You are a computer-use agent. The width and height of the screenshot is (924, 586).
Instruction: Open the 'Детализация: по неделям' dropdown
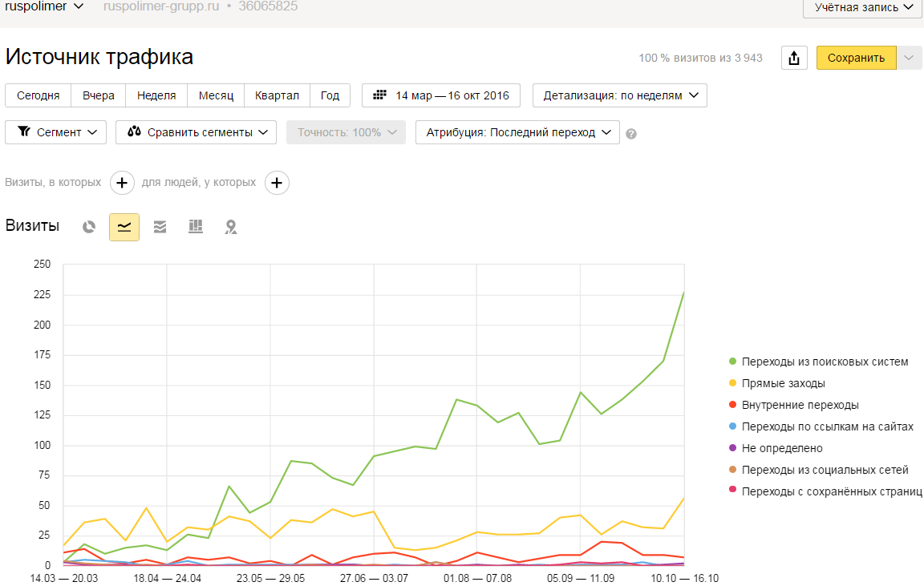coord(619,95)
